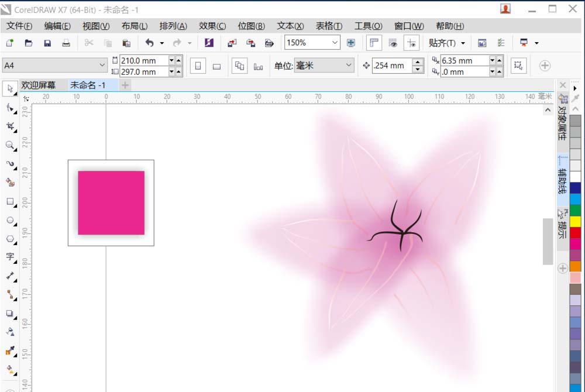The image size is (585, 392).
Task: Open the zoom level 150% dropdown
Action: pos(335,43)
